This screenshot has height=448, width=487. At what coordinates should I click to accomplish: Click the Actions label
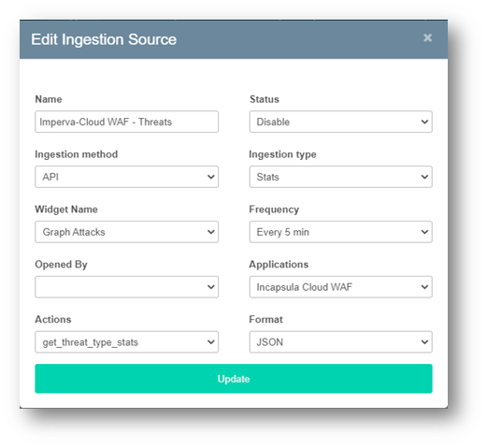(53, 319)
